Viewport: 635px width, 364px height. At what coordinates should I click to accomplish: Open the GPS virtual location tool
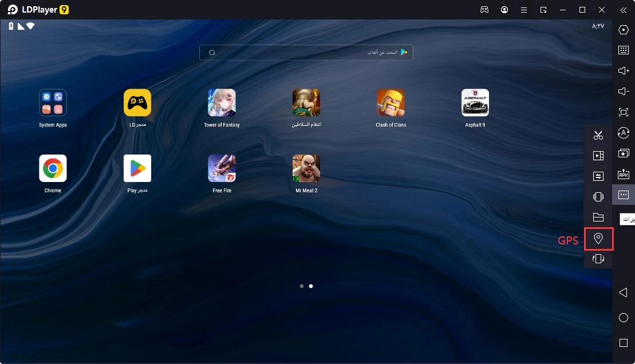(598, 239)
